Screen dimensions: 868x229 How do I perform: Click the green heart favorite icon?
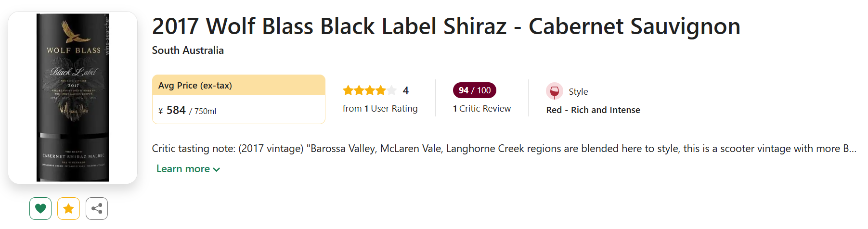point(40,208)
